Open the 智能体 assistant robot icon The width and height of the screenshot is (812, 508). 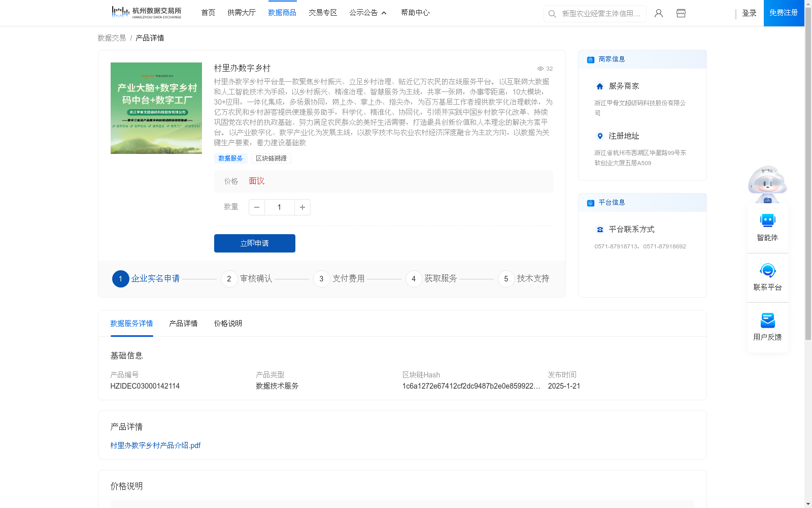pyautogui.click(x=767, y=220)
